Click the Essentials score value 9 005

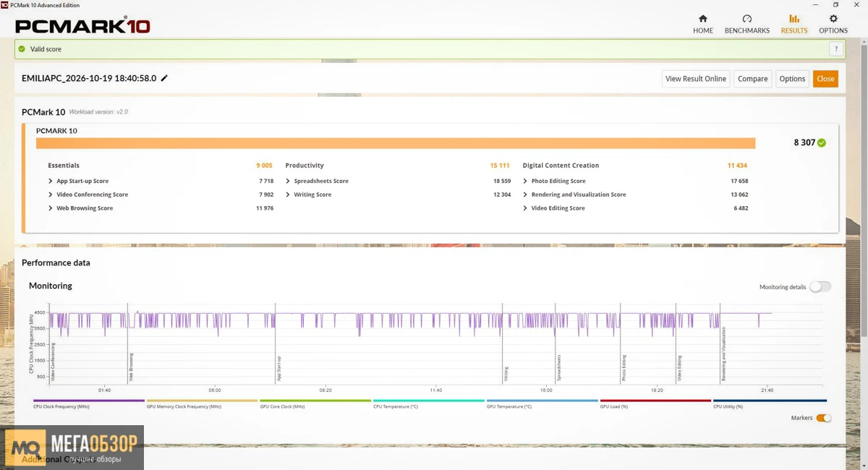(264, 166)
